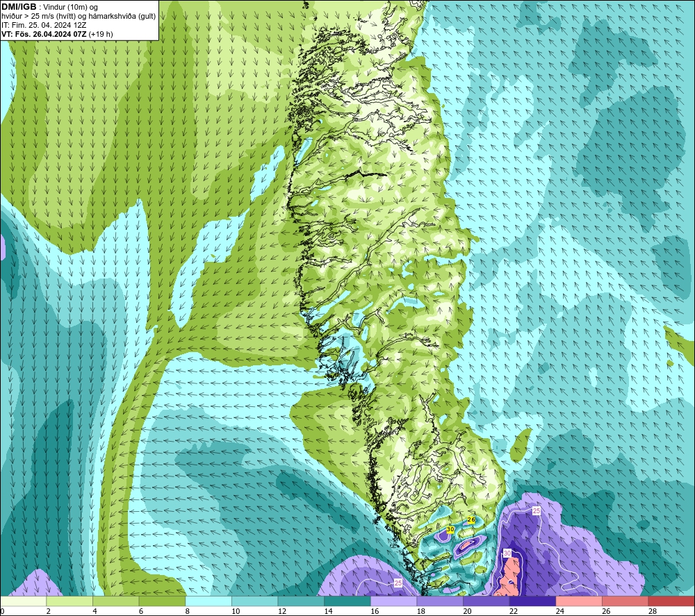695x616 pixels.
Task: Click the legend scale number '20'
Action: pyautogui.click(x=467, y=611)
